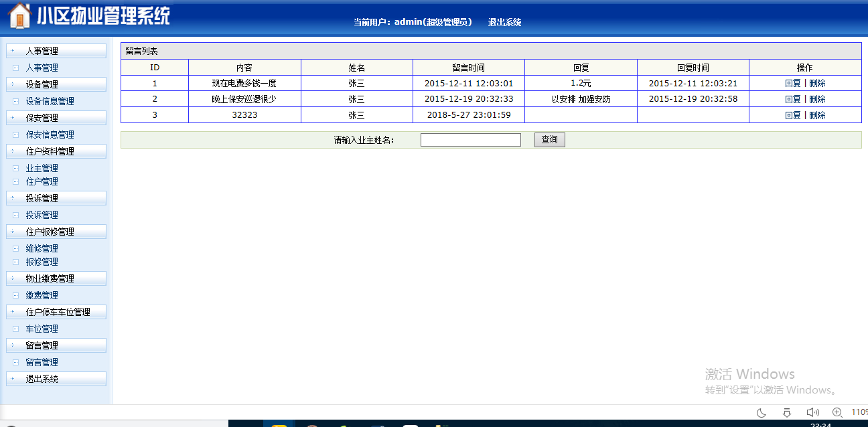The image size is (868, 427).
Task: Click 退出系统 link in top header
Action: tap(504, 22)
